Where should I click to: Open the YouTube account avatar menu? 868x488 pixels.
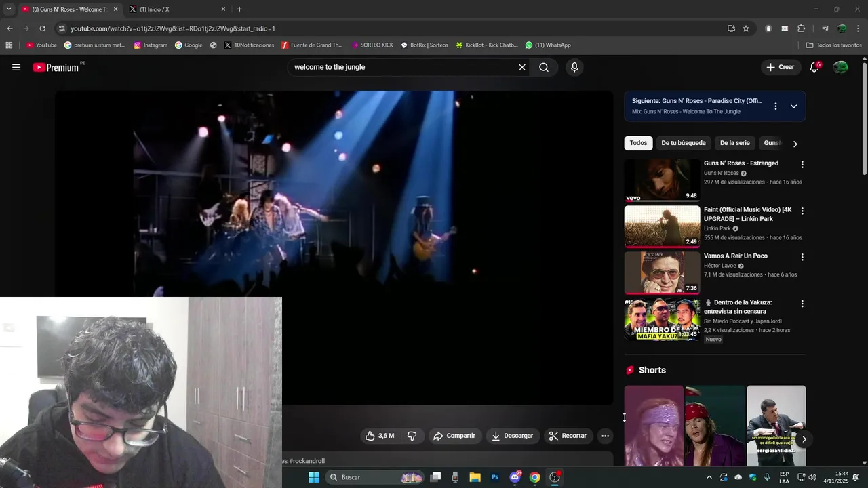pos(840,67)
